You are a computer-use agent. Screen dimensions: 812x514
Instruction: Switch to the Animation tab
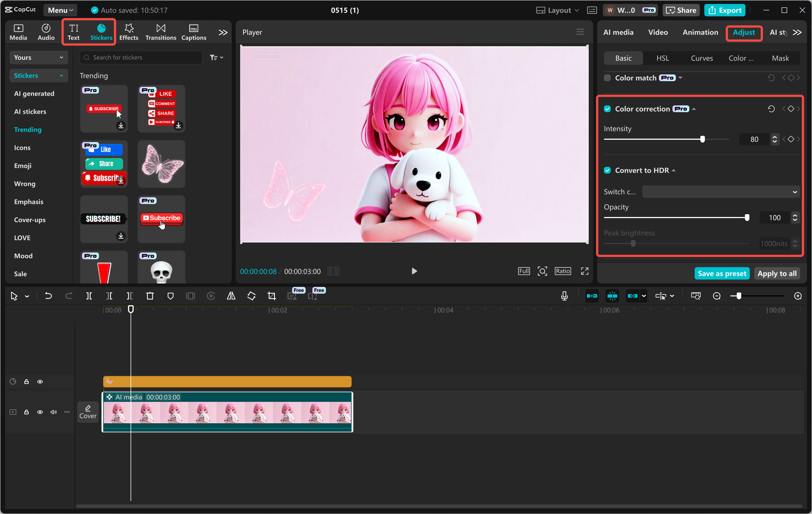(x=700, y=32)
